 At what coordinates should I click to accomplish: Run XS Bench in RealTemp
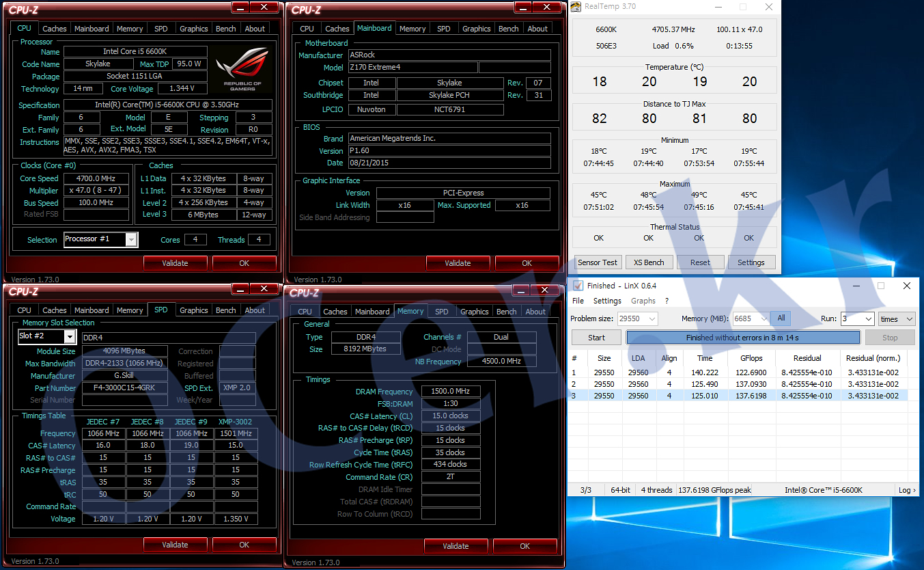coord(649,262)
